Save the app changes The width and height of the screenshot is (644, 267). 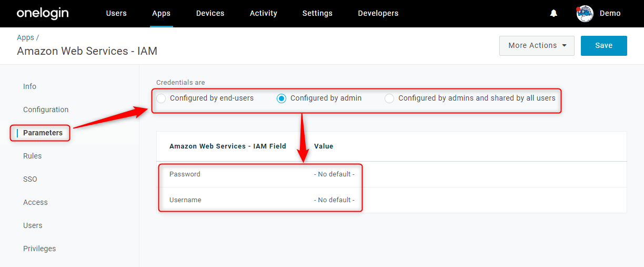point(604,46)
